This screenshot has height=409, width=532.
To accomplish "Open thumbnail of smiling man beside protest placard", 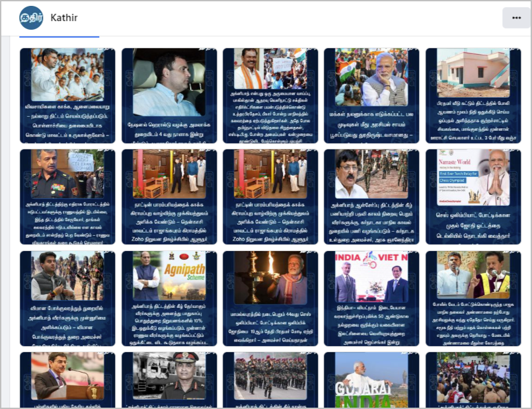I will click(x=270, y=96).
